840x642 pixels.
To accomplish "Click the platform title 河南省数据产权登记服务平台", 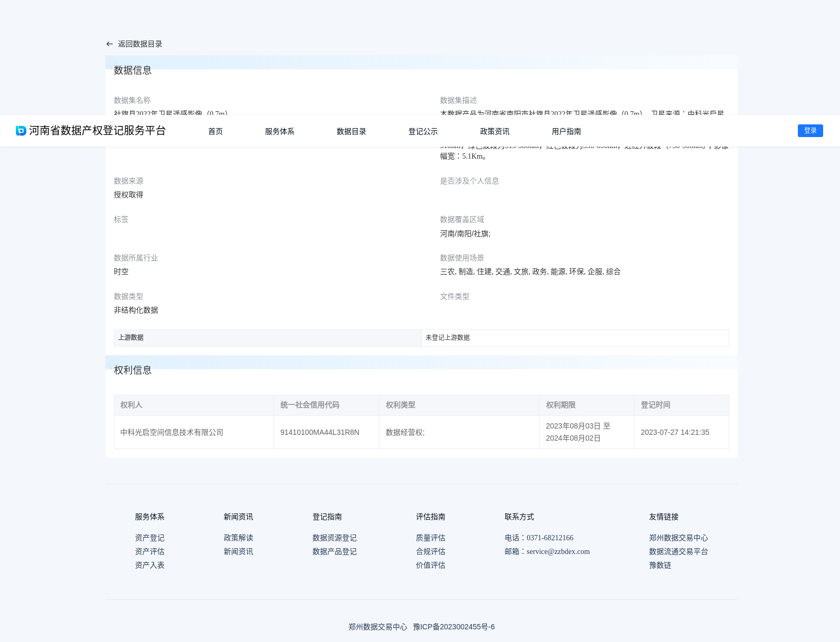I will (x=97, y=131).
